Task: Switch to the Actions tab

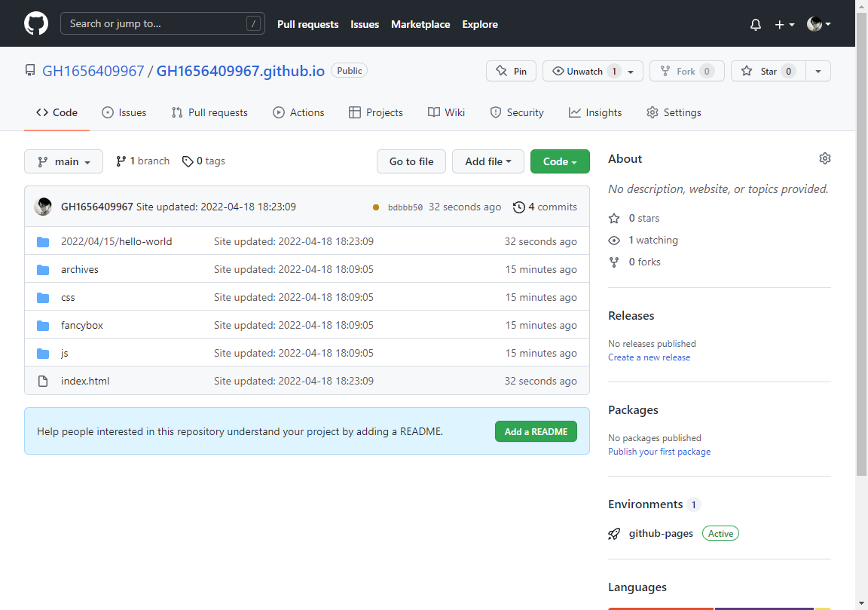Action: click(x=298, y=112)
